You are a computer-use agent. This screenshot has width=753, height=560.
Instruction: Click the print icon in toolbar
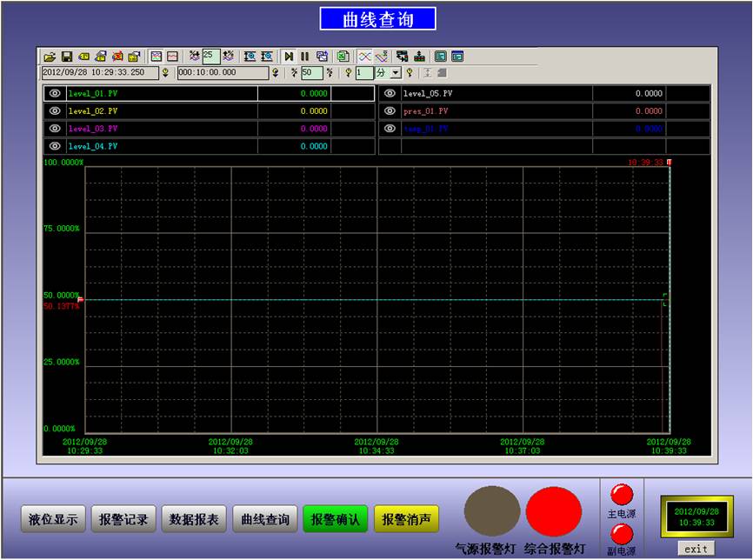point(101,57)
